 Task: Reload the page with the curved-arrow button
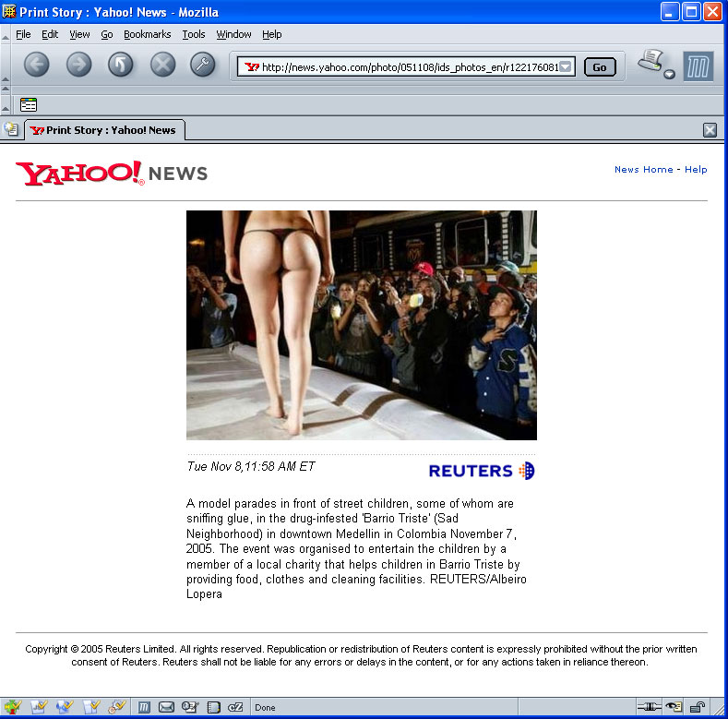120,64
